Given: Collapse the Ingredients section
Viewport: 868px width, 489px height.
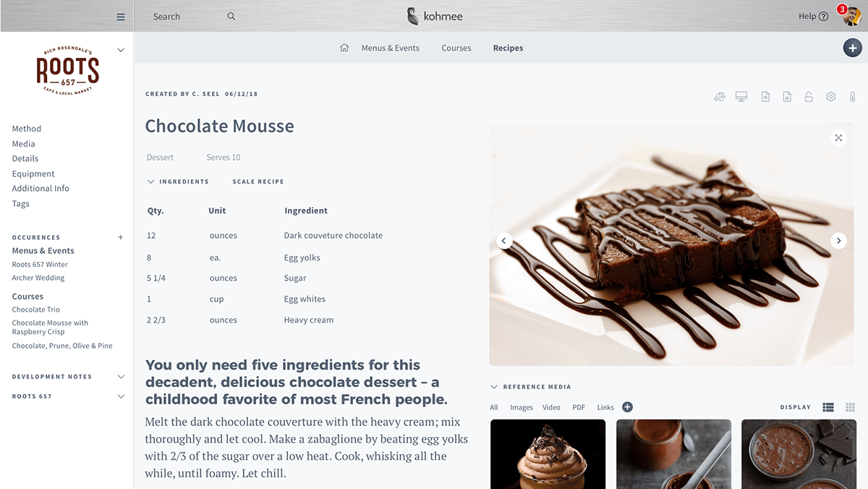Looking at the screenshot, I should tap(150, 182).
